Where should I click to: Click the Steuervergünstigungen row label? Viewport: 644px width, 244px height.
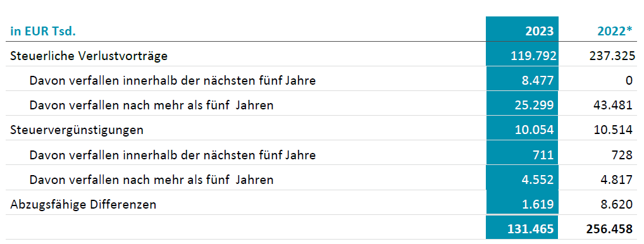point(77,130)
